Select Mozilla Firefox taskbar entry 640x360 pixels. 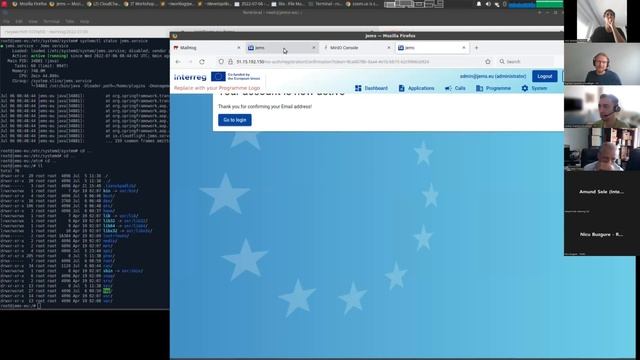(29, 4)
